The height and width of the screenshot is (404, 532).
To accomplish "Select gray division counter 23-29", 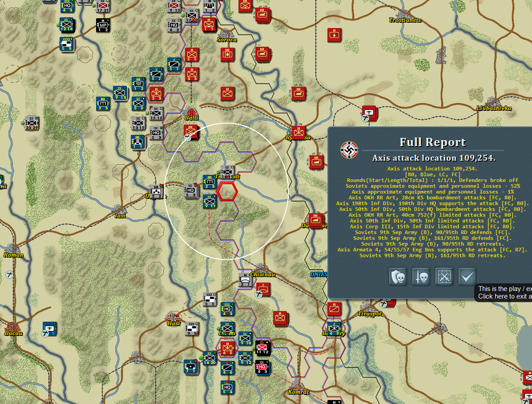I will [32, 123].
